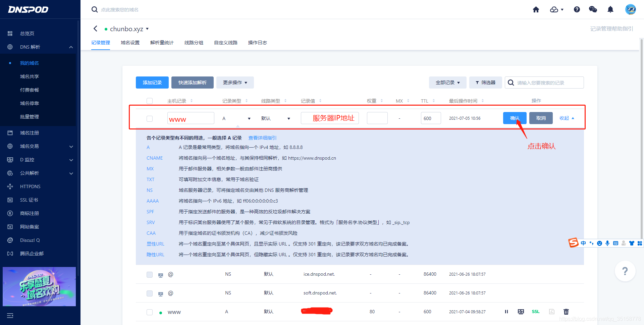Delete the www record with trash icon
This screenshot has height=325, width=644.
(x=566, y=312)
